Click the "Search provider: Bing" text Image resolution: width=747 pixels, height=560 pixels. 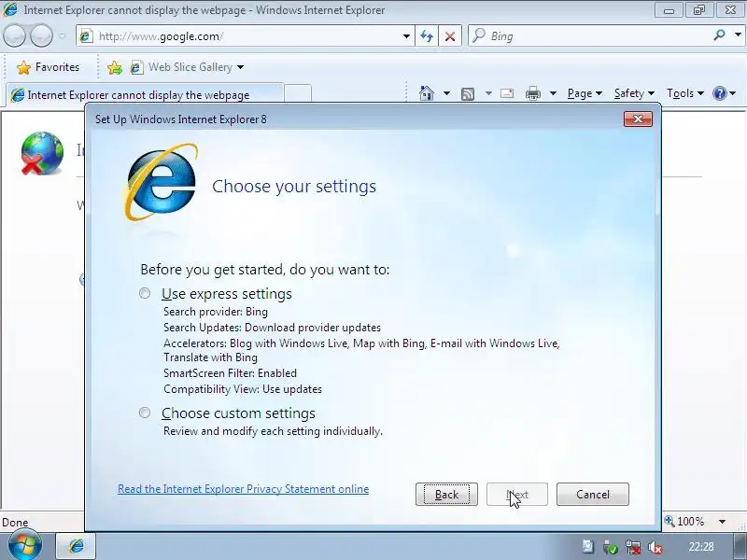click(x=216, y=312)
